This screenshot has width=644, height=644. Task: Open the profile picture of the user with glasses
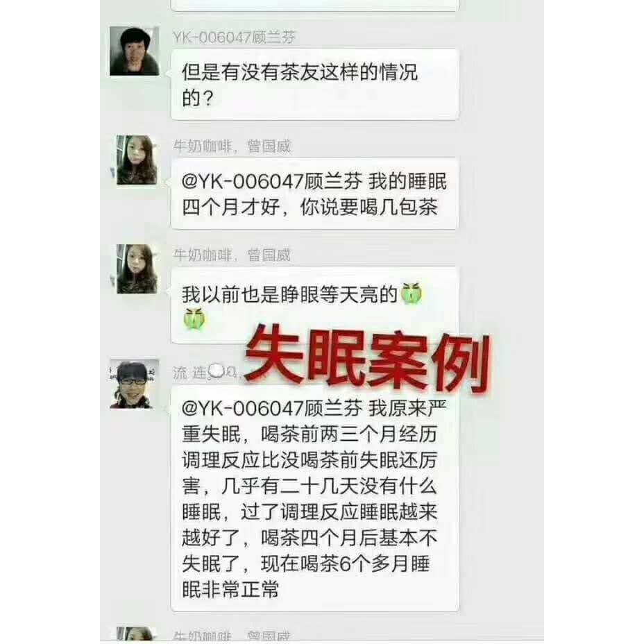click(135, 384)
